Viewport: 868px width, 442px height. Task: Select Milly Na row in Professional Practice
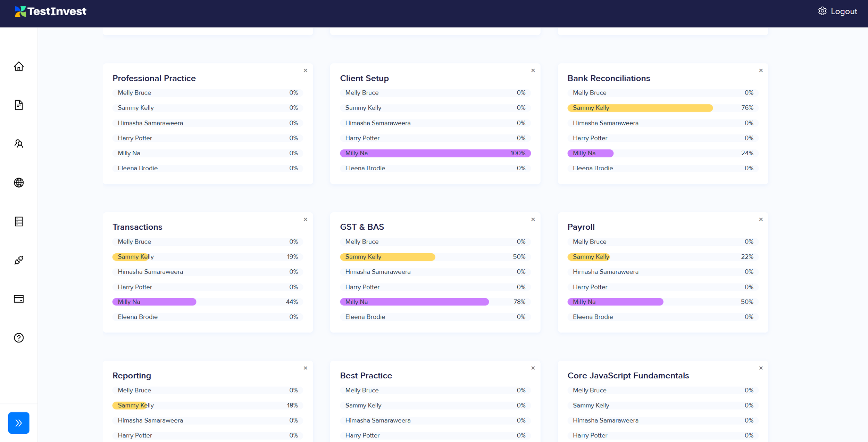pyautogui.click(x=208, y=153)
